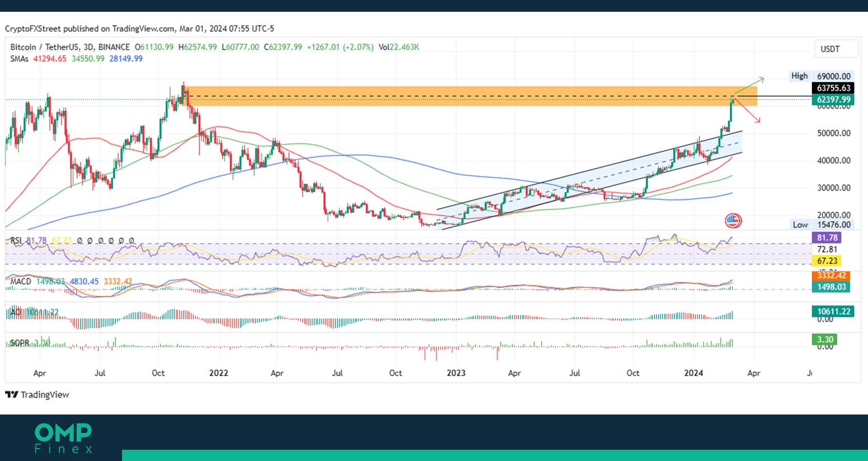Click the 10611.22 AO axis label
Image resolution: width=868 pixels, height=461 pixels.
point(833,311)
